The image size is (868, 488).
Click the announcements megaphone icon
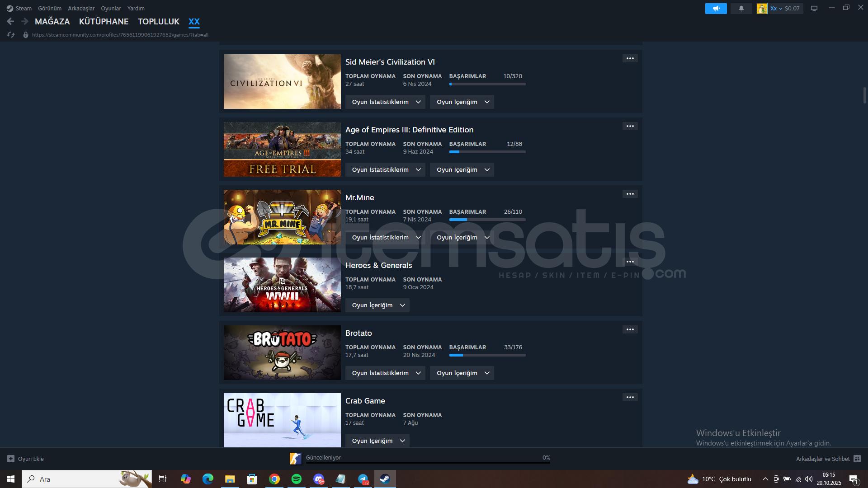[716, 9]
